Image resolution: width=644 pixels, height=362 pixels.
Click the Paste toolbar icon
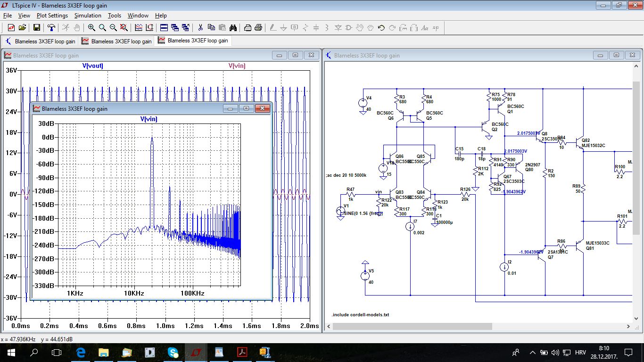(222, 28)
